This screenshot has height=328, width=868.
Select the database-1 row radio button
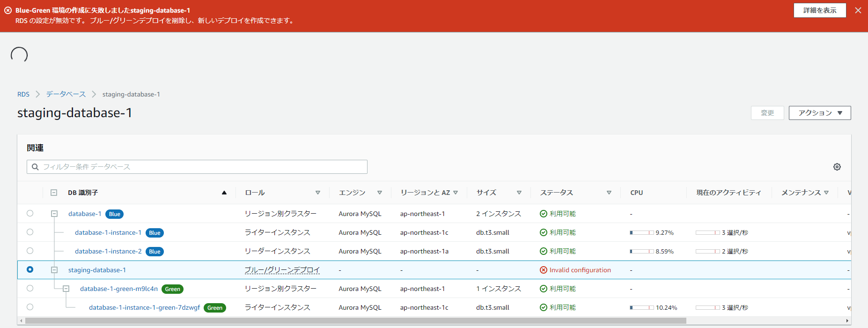30,213
